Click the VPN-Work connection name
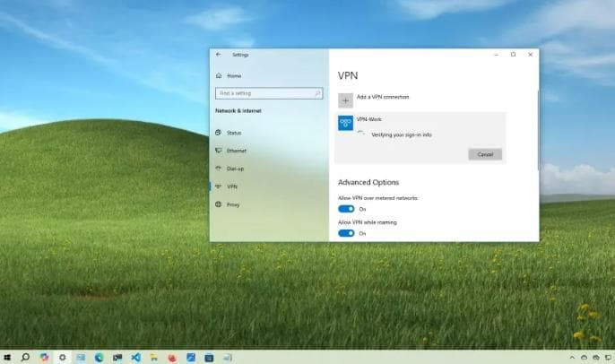 368,119
